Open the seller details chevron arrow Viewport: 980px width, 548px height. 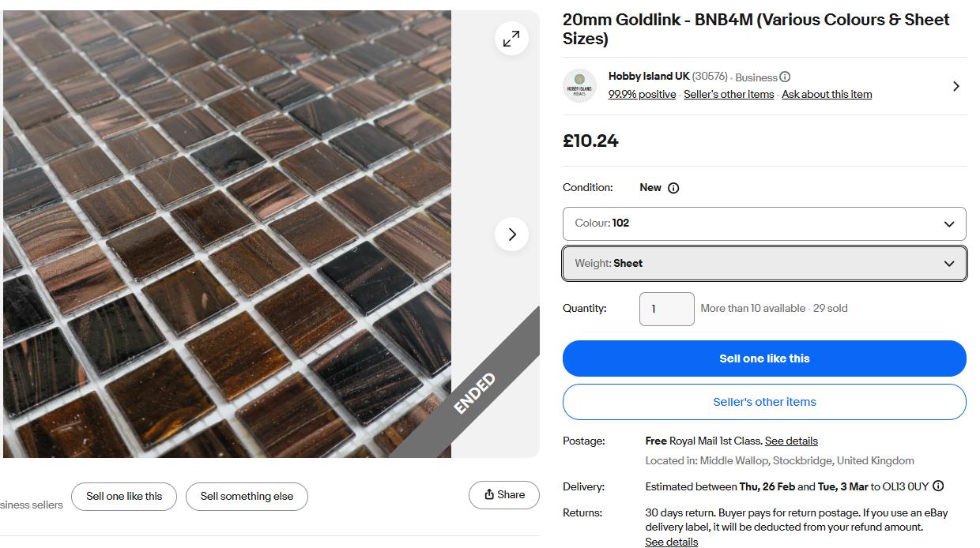[955, 86]
